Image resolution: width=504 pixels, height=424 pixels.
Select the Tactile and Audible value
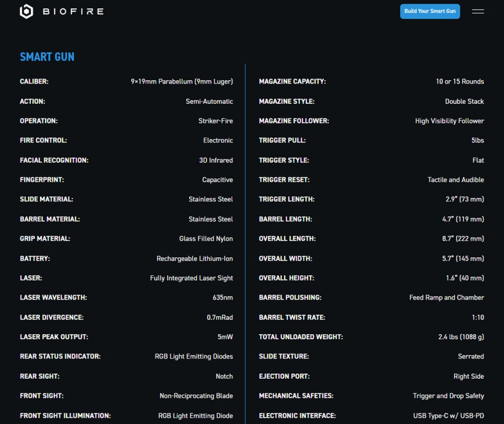(455, 180)
